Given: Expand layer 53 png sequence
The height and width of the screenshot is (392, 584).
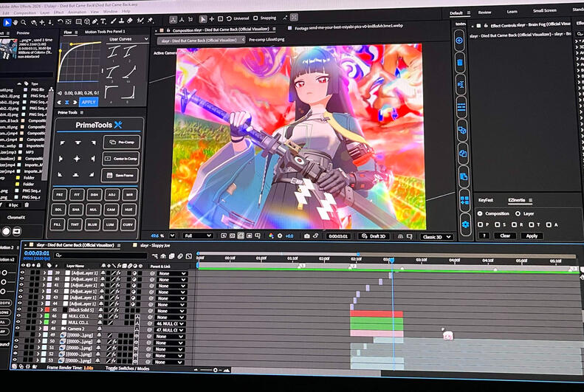Looking at the screenshot, I should pos(38,360).
